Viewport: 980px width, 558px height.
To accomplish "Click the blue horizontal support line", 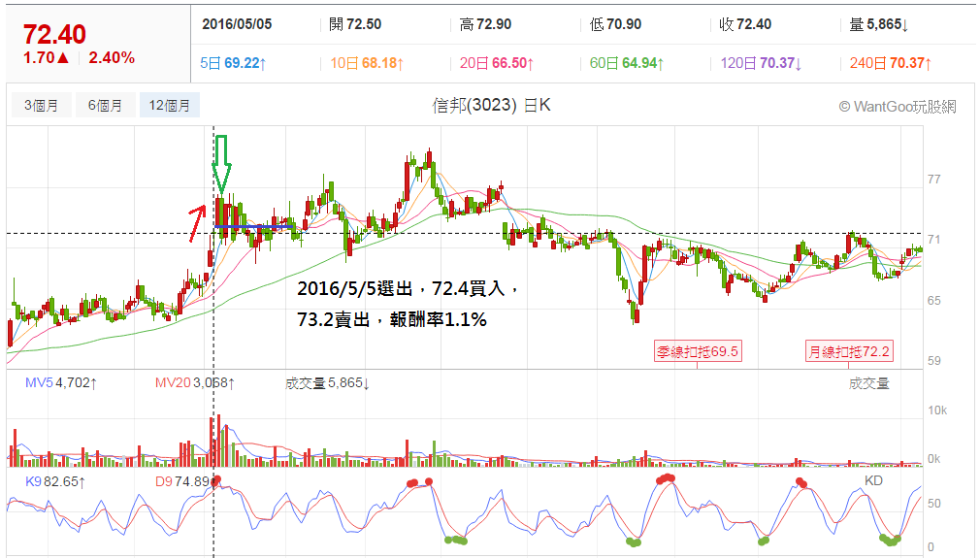I will point(254,226).
